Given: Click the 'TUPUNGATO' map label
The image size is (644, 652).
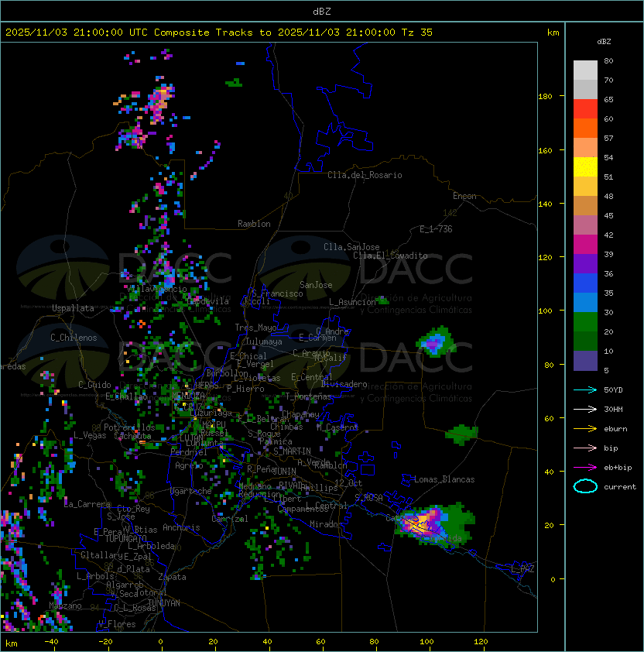Looking at the screenshot, I should (x=125, y=539).
